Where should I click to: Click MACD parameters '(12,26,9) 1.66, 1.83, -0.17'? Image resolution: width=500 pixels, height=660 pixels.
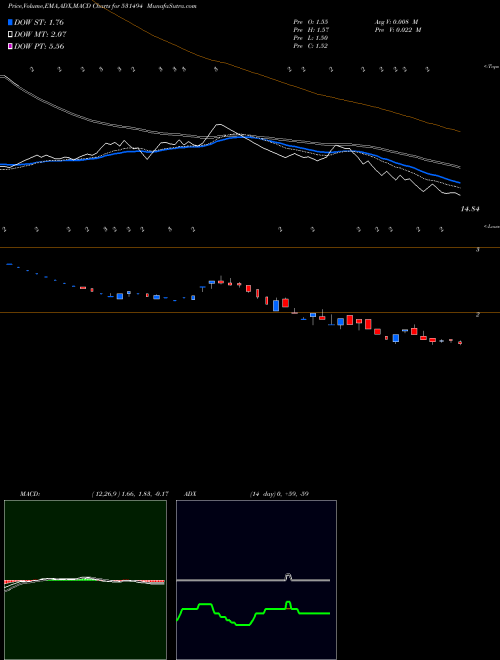[129, 494]
